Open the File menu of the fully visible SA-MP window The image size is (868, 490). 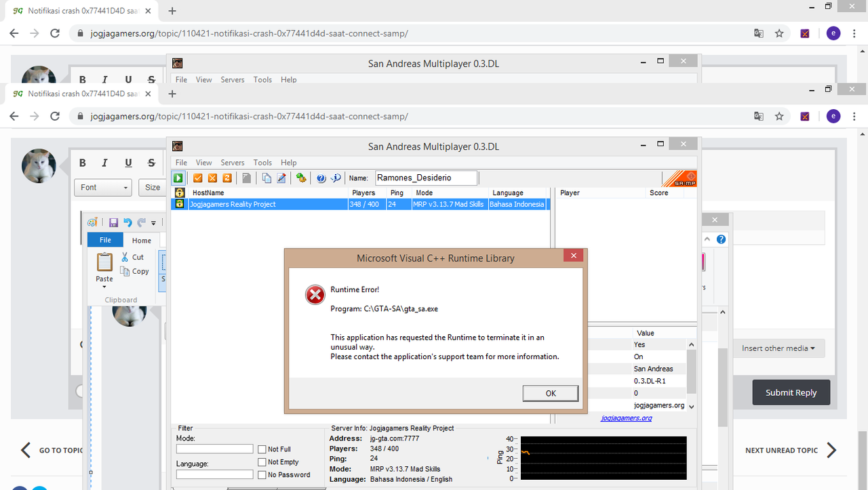coord(181,163)
